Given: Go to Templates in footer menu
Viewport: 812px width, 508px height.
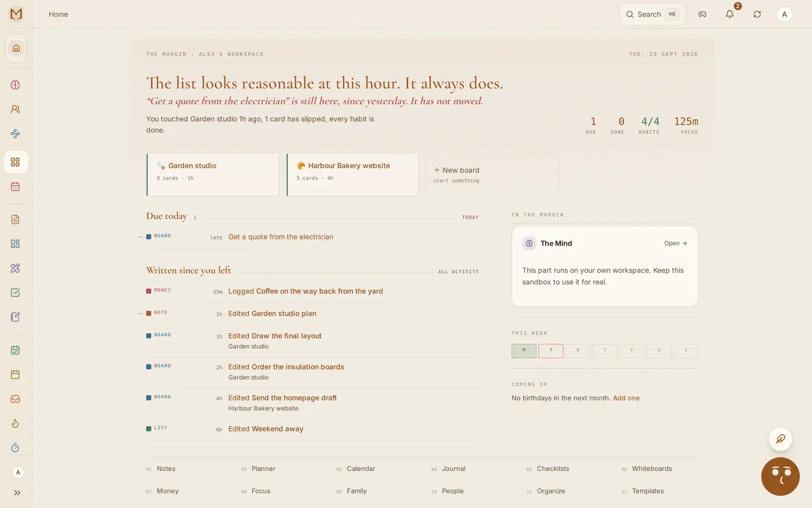Looking at the screenshot, I should (648, 491).
